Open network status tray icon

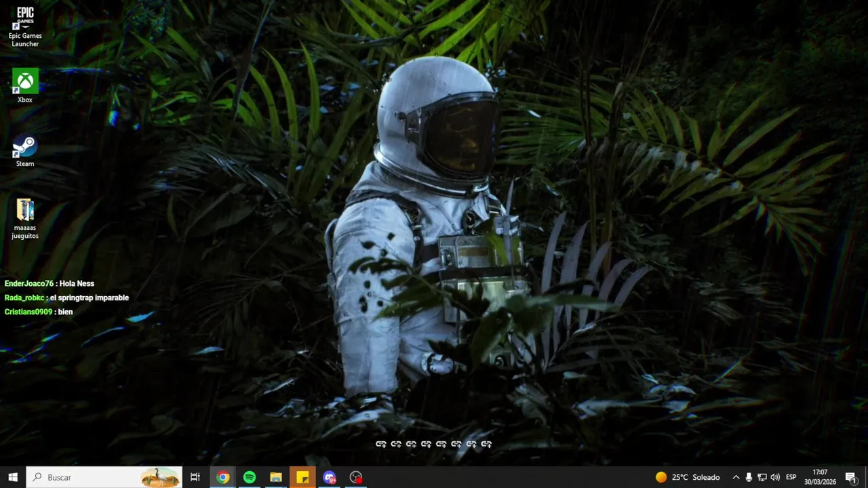[x=762, y=477]
